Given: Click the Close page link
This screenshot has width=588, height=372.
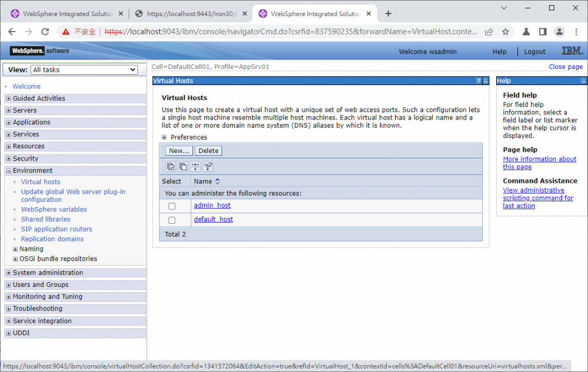Looking at the screenshot, I should point(566,67).
